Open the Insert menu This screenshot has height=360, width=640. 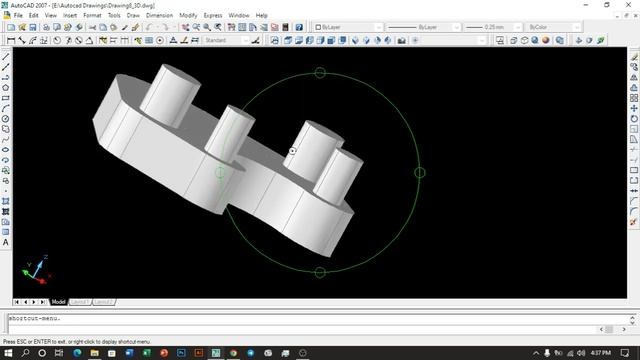[70, 15]
